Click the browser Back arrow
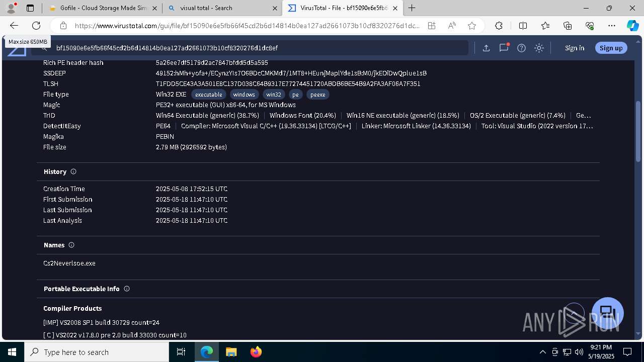644x362 pixels. click(14, 26)
